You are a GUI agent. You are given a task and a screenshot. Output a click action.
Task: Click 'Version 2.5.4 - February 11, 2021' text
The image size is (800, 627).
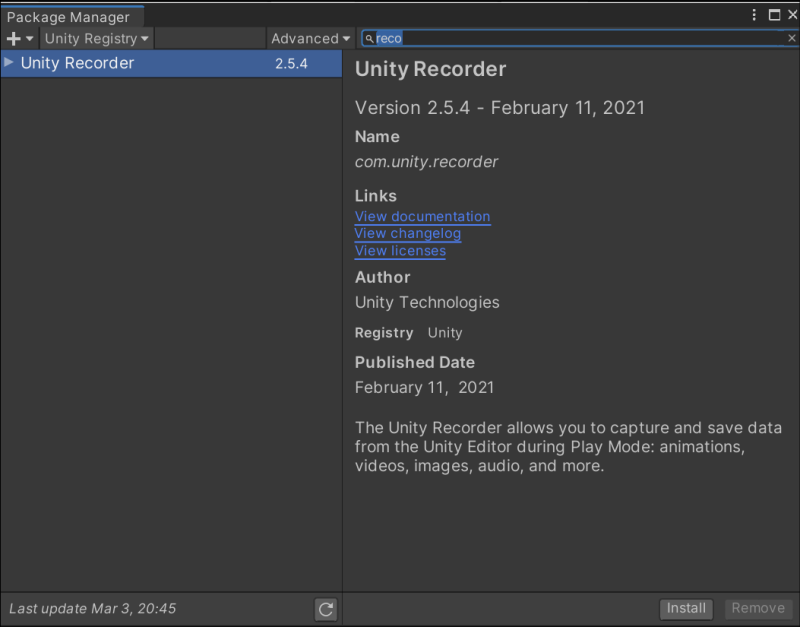[x=500, y=108]
